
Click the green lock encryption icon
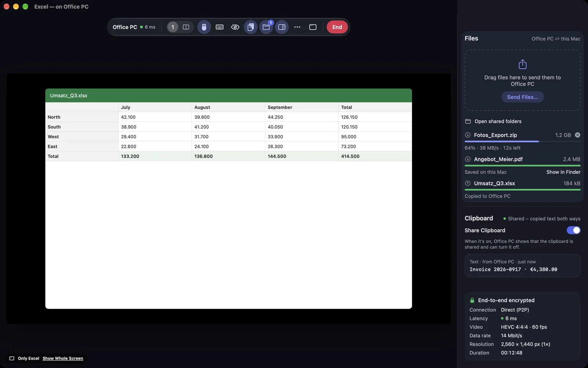tap(472, 300)
